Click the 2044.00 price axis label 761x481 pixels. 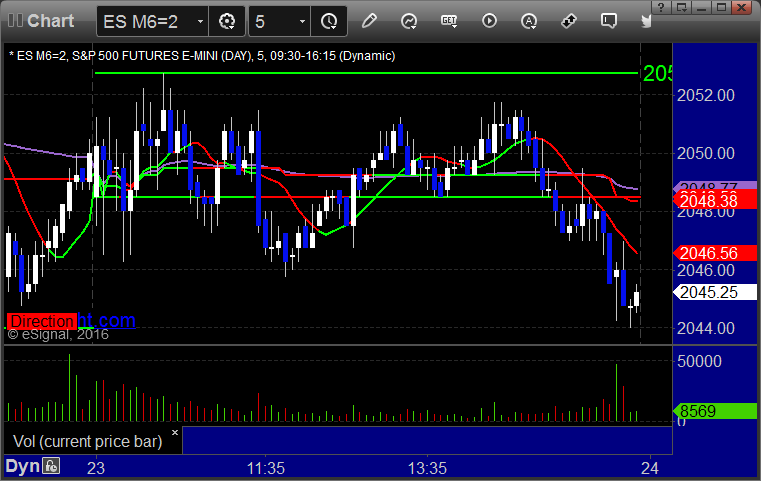[706, 329]
